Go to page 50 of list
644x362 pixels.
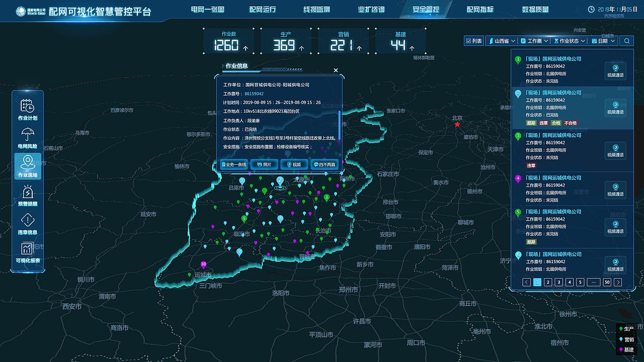pos(607,283)
